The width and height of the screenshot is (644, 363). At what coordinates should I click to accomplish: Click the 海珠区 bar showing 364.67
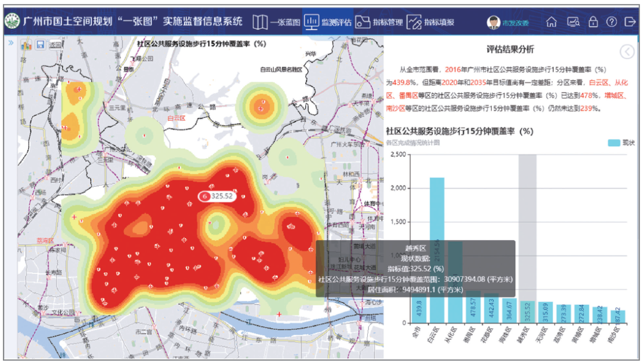click(x=509, y=311)
